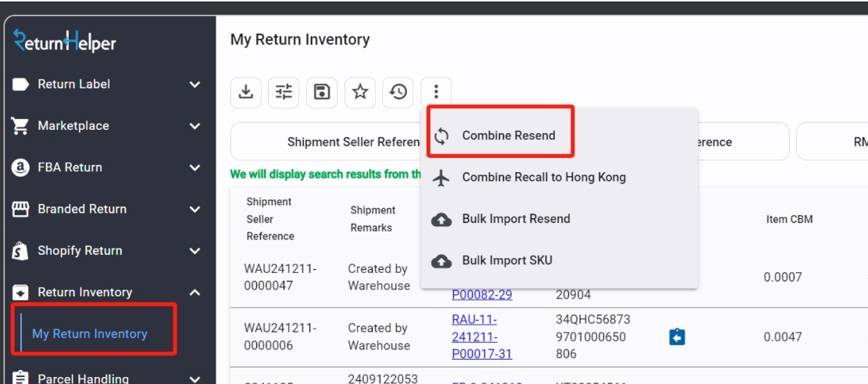Choose Combine Recall to Hong Kong
The height and width of the screenshot is (384, 868).
coord(544,178)
